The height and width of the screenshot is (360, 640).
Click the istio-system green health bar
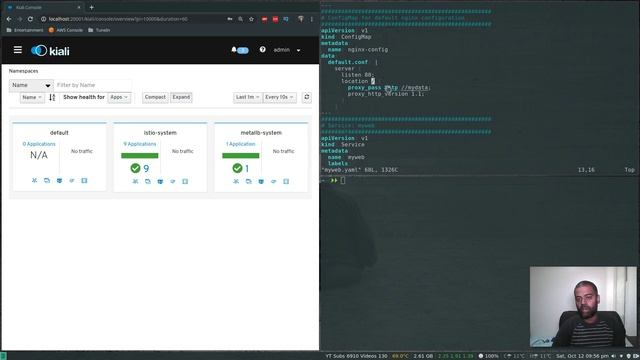click(140, 156)
